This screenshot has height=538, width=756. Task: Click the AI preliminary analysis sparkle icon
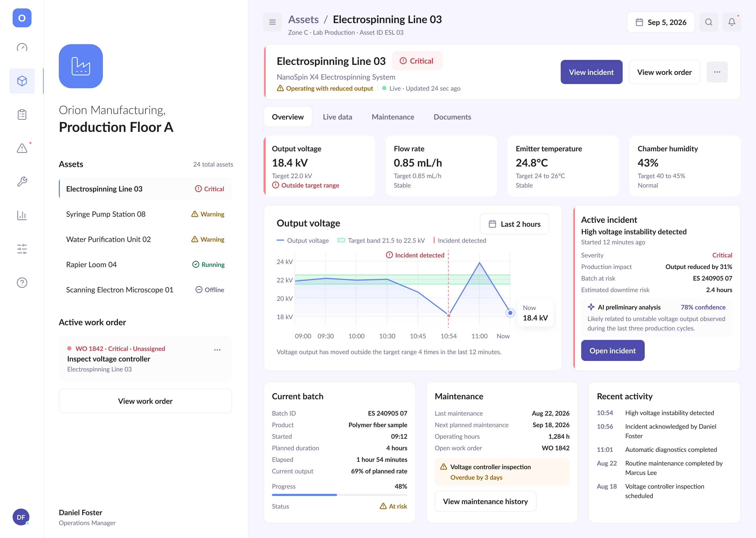tap(591, 307)
